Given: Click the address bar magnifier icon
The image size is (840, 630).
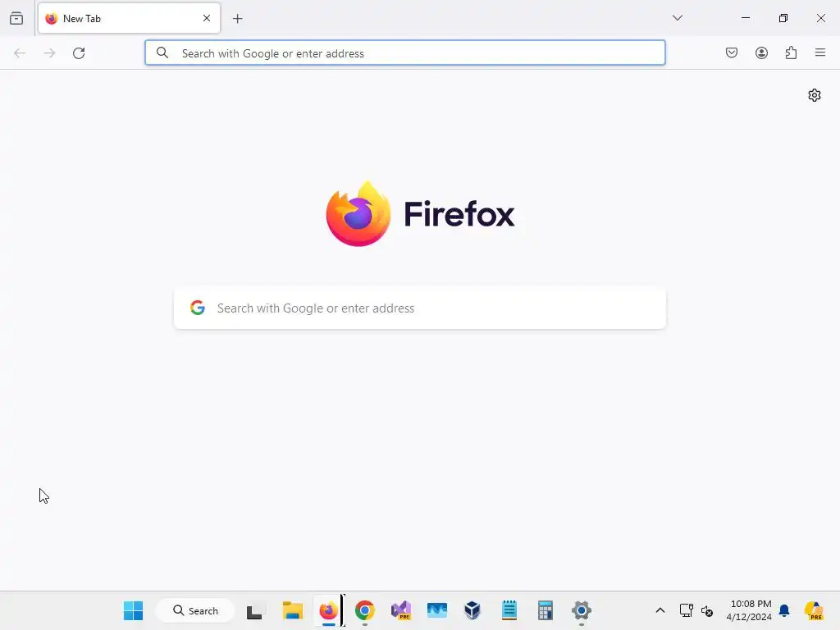Looking at the screenshot, I should [x=162, y=52].
